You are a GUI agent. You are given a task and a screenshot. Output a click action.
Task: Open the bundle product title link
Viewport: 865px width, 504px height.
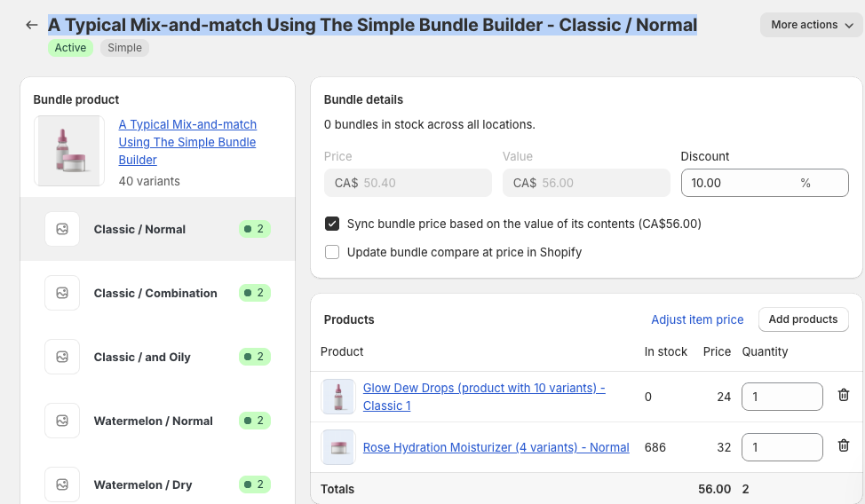pos(187,142)
